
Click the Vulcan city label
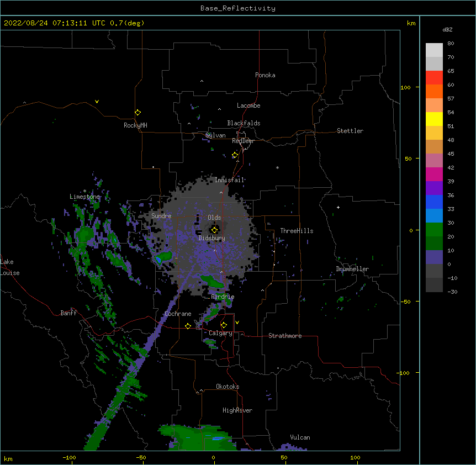[300, 437]
